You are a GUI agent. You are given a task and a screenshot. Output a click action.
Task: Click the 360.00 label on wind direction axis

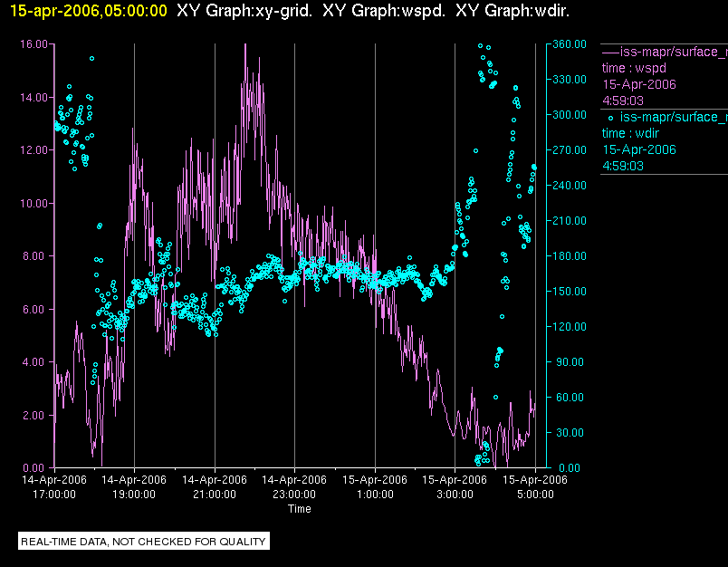coord(570,44)
